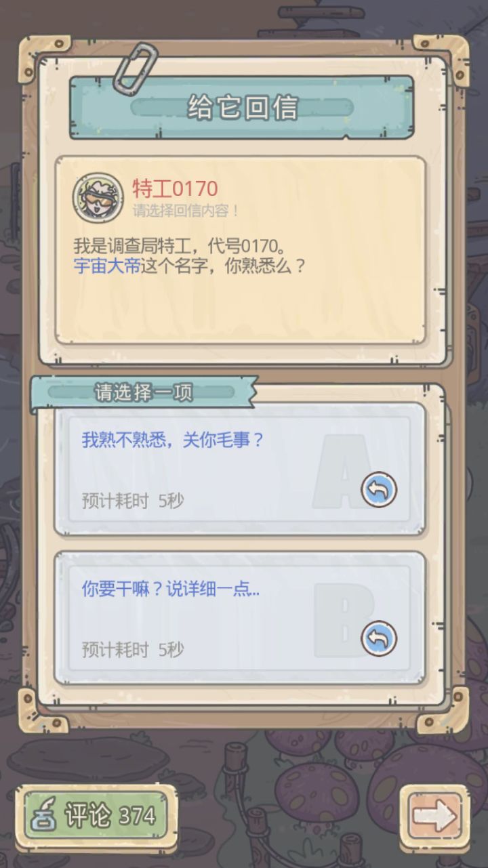This screenshot has width=488, height=868.
Task: Click the 请选择回信内容！ hint text
Action: coord(186,211)
